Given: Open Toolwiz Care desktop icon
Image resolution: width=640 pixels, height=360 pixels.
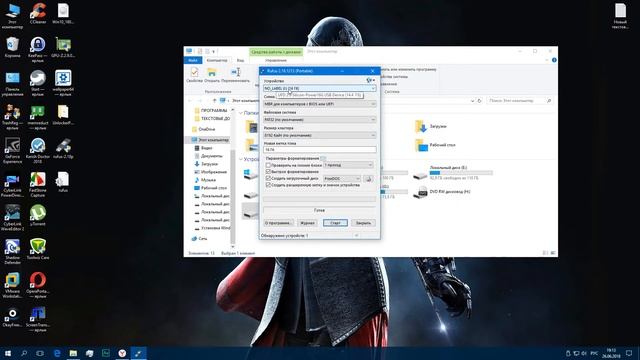Looking at the screenshot, I should (38, 249).
